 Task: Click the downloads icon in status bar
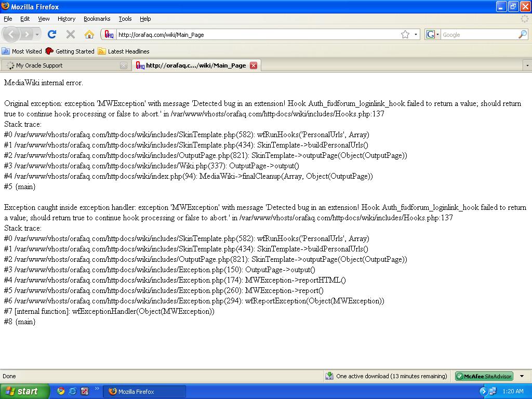pyautogui.click(x=329, y=376)
